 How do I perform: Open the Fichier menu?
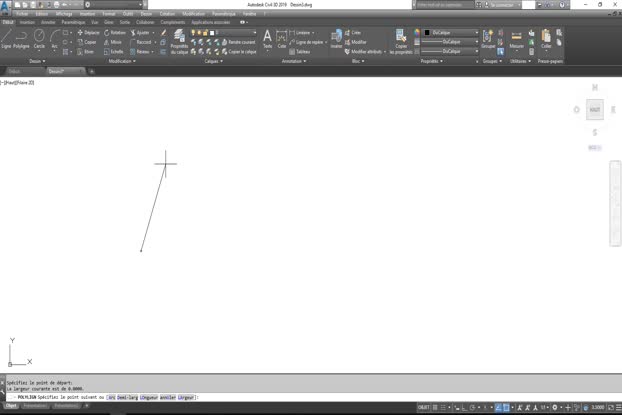pyautogui.click(x=22, y=14)
